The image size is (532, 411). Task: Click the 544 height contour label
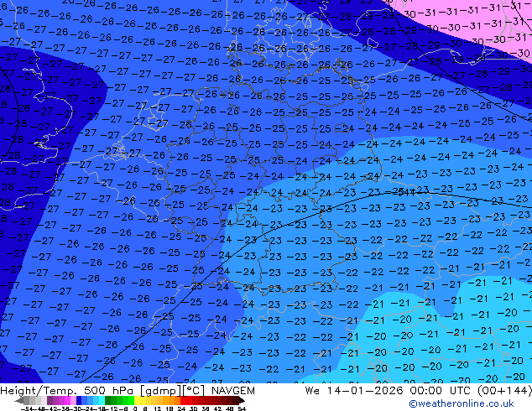(x=407, y=193)
